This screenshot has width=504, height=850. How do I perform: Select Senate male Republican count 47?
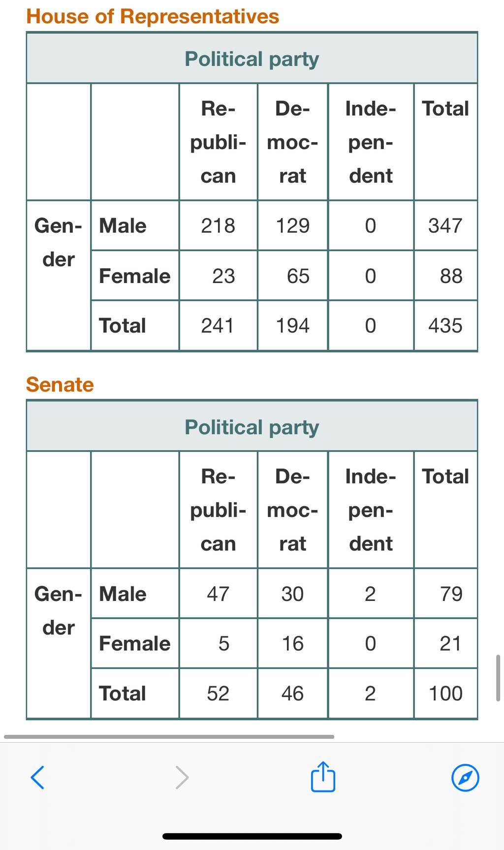(x=218, y=594)
